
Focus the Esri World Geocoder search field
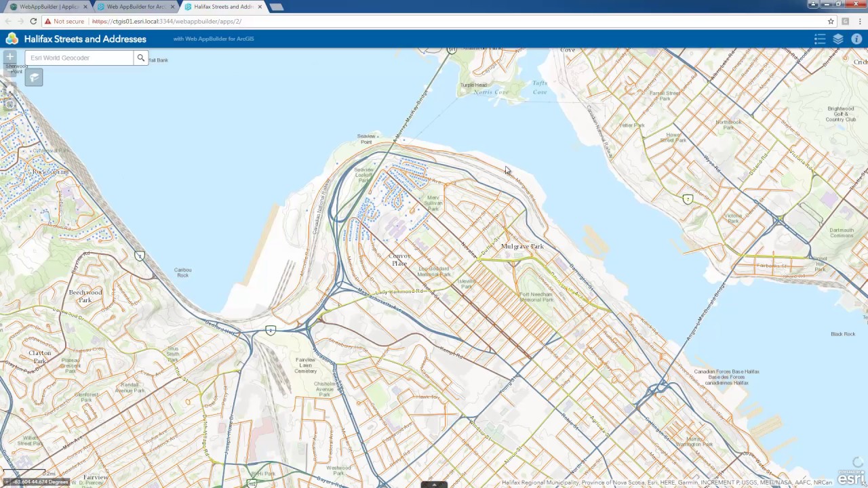click(79, 58)
